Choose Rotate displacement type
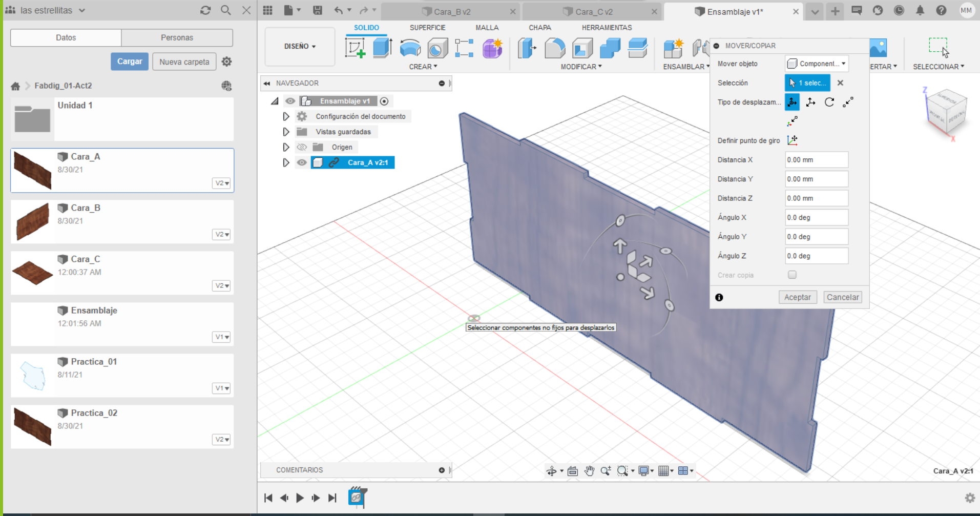 [x=829, y=102]
